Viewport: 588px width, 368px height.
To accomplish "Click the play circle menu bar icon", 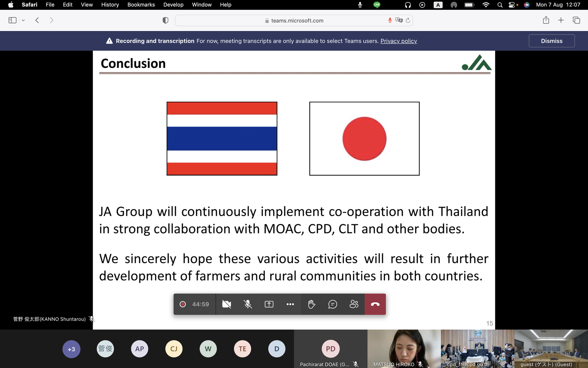I will coord(422,5).
